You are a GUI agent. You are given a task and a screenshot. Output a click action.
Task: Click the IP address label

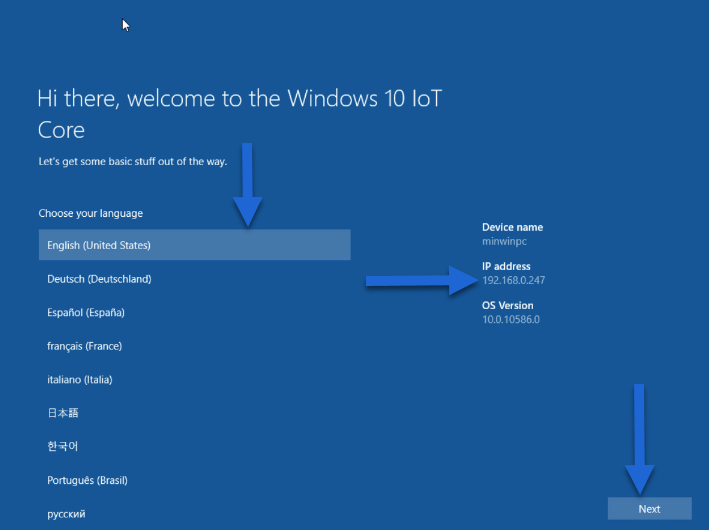tap(506, 266)
